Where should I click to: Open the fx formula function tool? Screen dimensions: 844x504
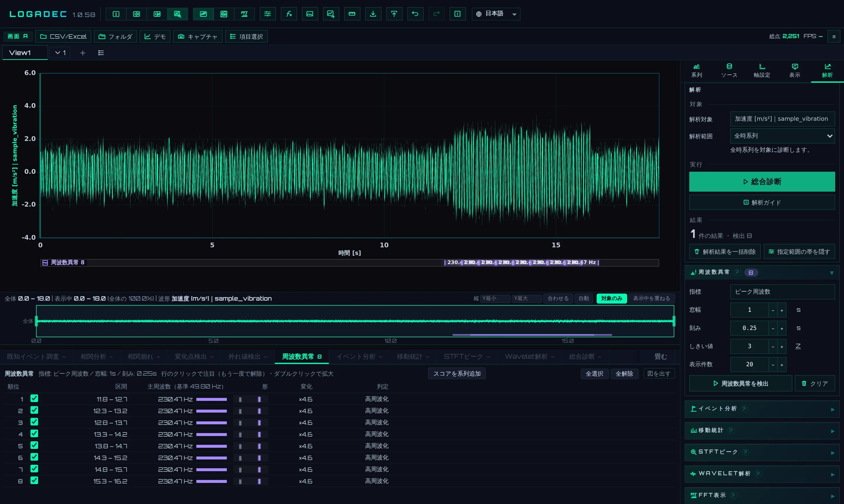289,14
